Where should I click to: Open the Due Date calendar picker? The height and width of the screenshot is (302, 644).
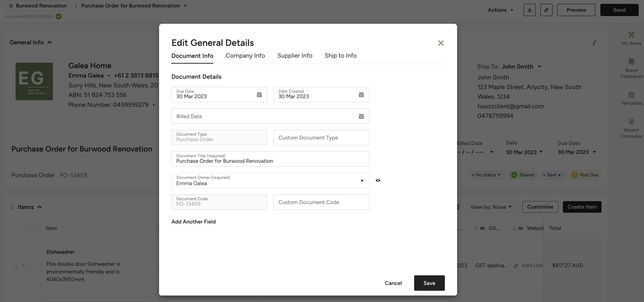[x=259, y=95]
